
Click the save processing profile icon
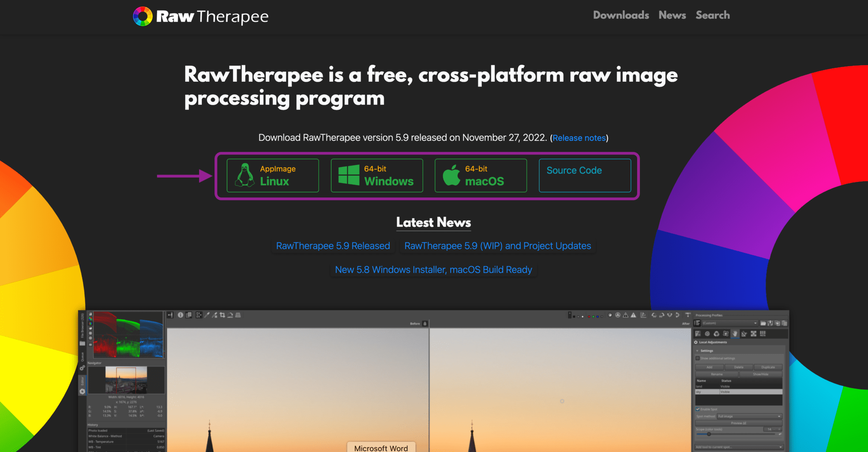[770, 323]
